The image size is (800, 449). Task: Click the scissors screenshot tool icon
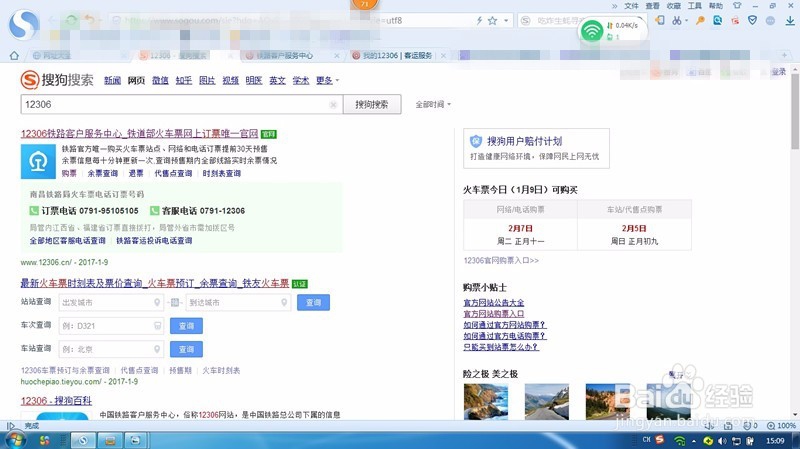coord(677,21)
